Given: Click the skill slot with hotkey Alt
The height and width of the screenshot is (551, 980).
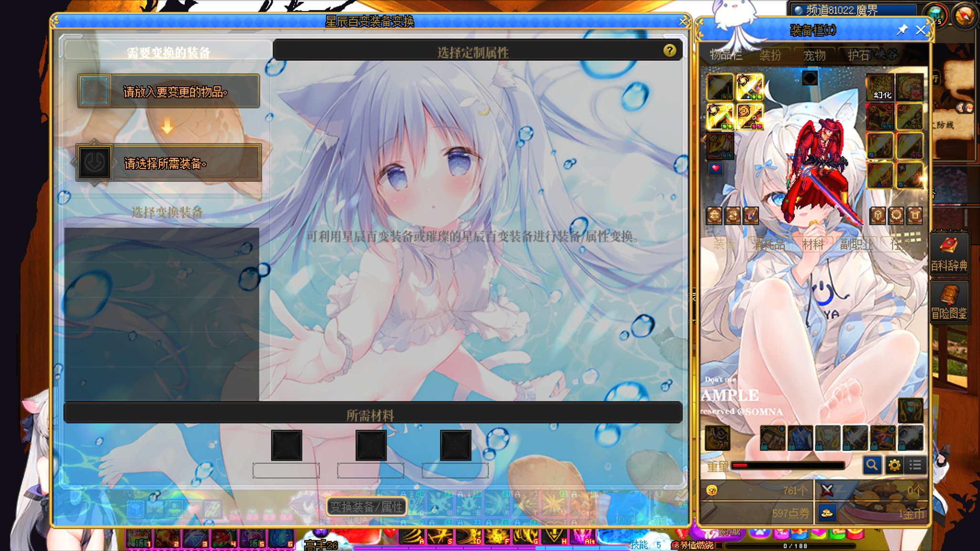Looking at the screenshot, I should [583, 536].
